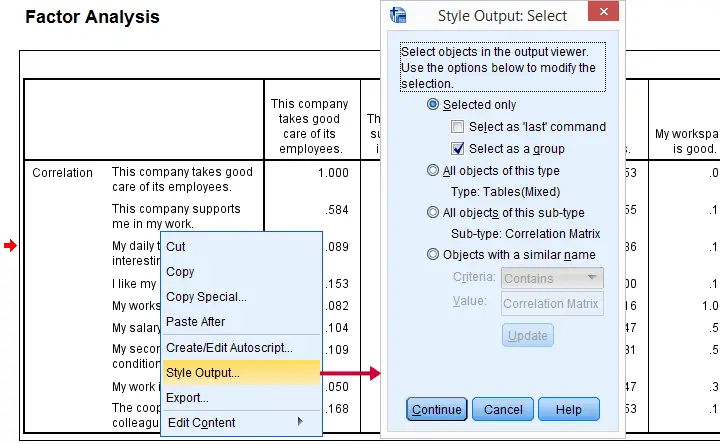This screenshot has width=720, height=444.
Task: Open Help for Style Output
Action: tap(568, 409)
